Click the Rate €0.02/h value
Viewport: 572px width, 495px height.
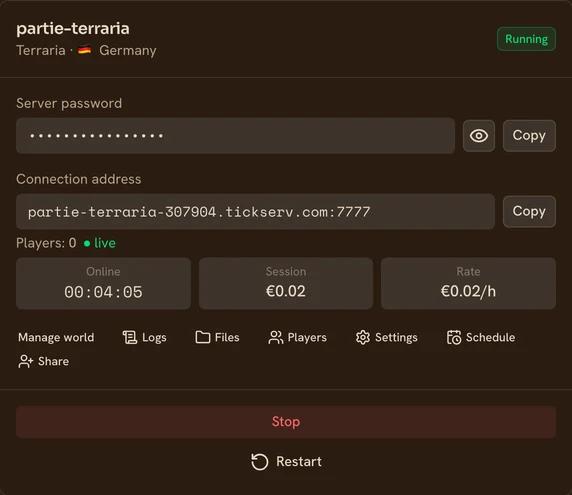pos(468,291)
